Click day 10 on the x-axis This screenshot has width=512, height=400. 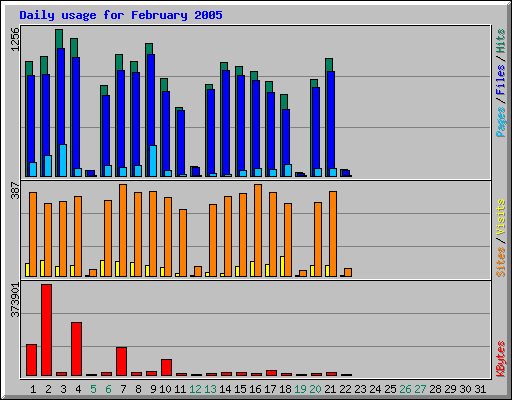[165, 389]
